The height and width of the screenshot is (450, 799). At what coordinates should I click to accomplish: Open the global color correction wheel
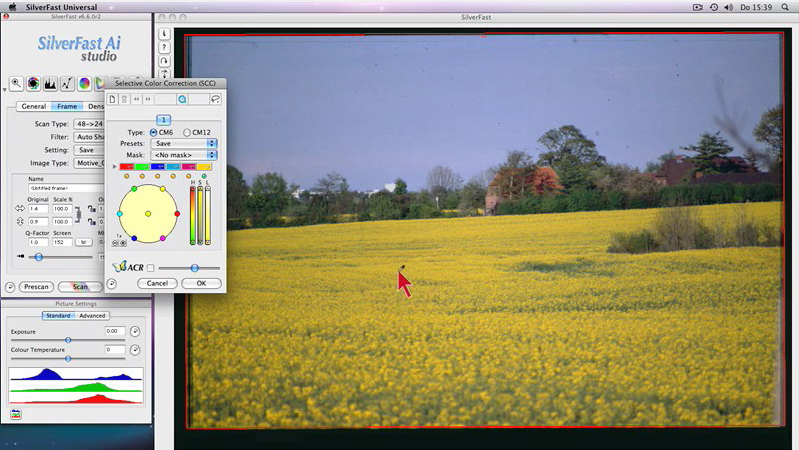tap(84, 84)
